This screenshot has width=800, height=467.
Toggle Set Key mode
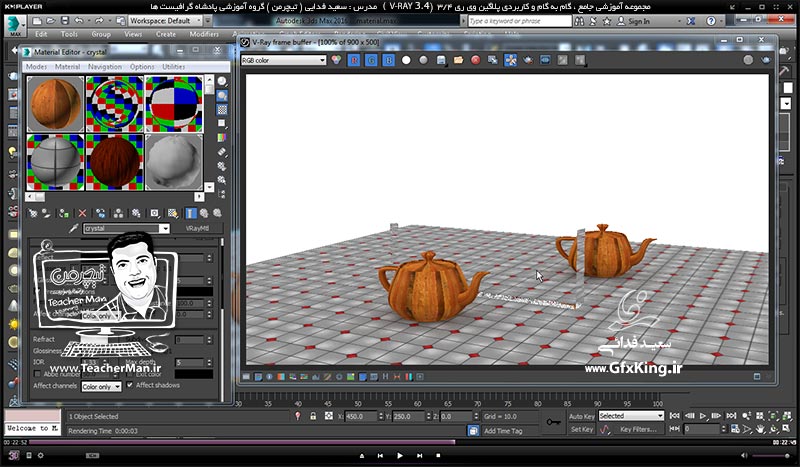point(581,429)
